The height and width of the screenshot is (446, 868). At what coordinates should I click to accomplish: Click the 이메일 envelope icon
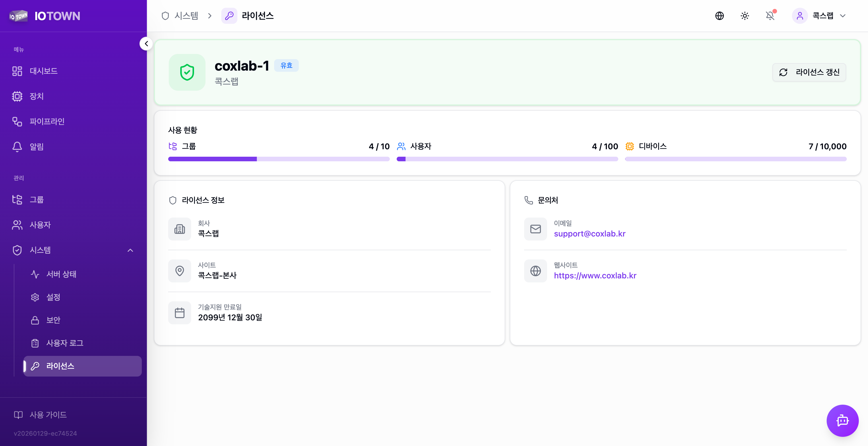coord(535,229)
